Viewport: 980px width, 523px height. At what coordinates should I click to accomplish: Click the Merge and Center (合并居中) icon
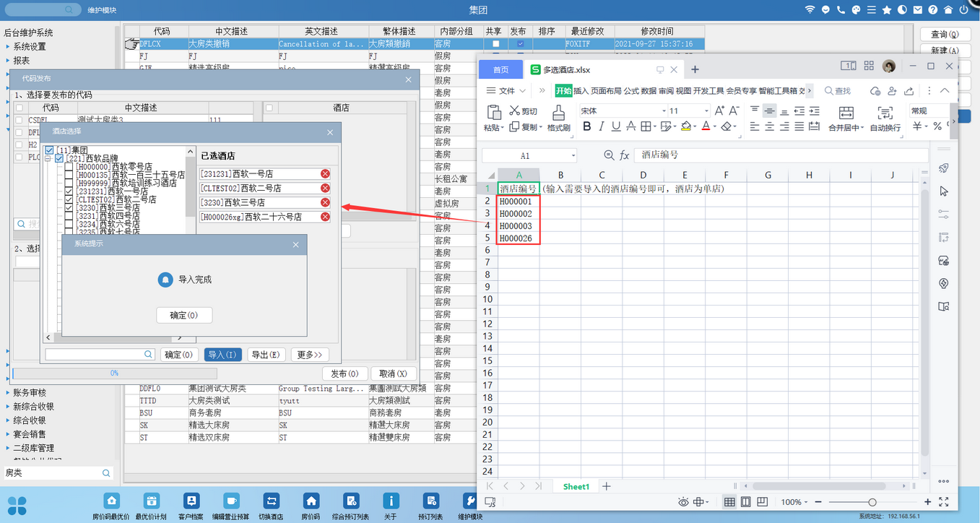pyautogui.click(x=846, y=113)
